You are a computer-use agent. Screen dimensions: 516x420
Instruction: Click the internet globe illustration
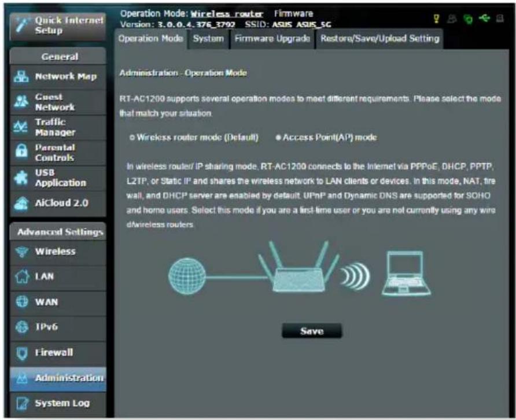point(187,276)
